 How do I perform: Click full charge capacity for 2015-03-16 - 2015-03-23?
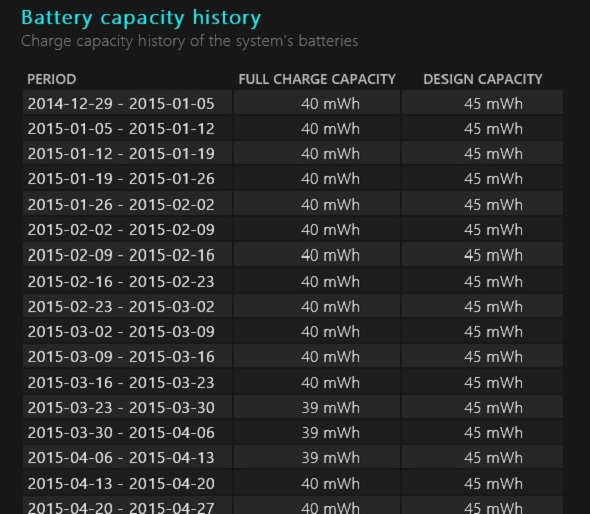[x=330, y=383]
